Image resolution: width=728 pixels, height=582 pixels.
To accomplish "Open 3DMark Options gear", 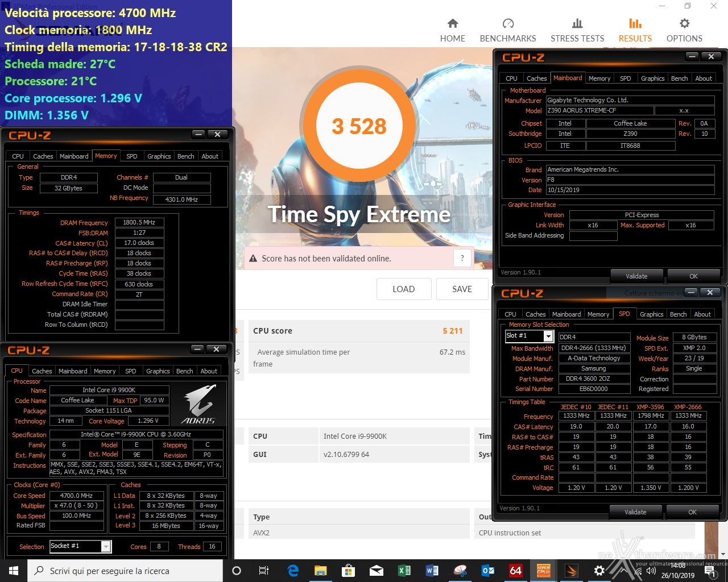I will pos(684,30).
